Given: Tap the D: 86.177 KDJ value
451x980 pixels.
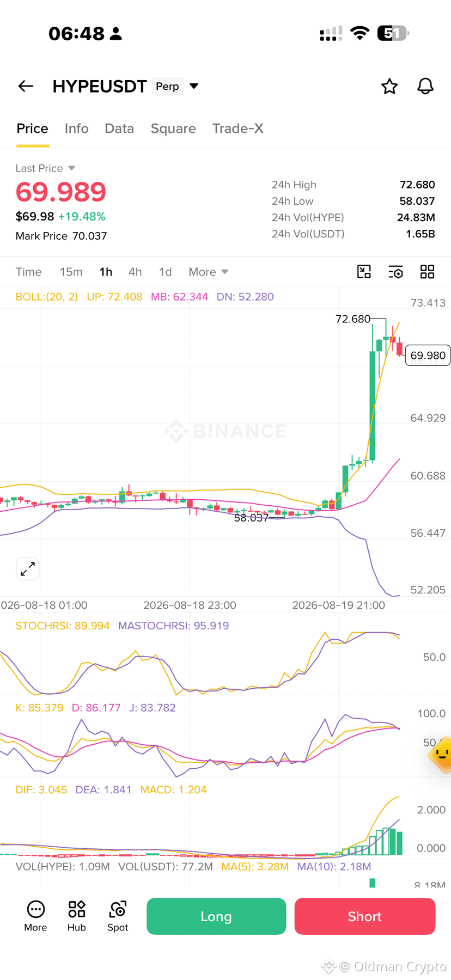Looking at the screenshot, I should point(96,708).
